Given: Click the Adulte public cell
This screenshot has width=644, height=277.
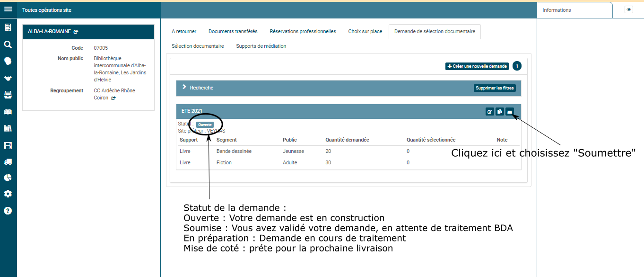Looking at the screenshot, I should (x=290, y=162).
